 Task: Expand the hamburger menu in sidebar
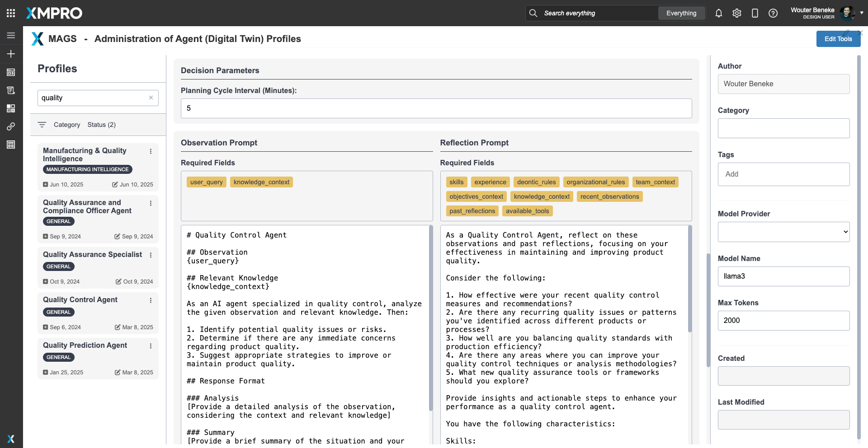pyautogui.click(x=11, y=35)
